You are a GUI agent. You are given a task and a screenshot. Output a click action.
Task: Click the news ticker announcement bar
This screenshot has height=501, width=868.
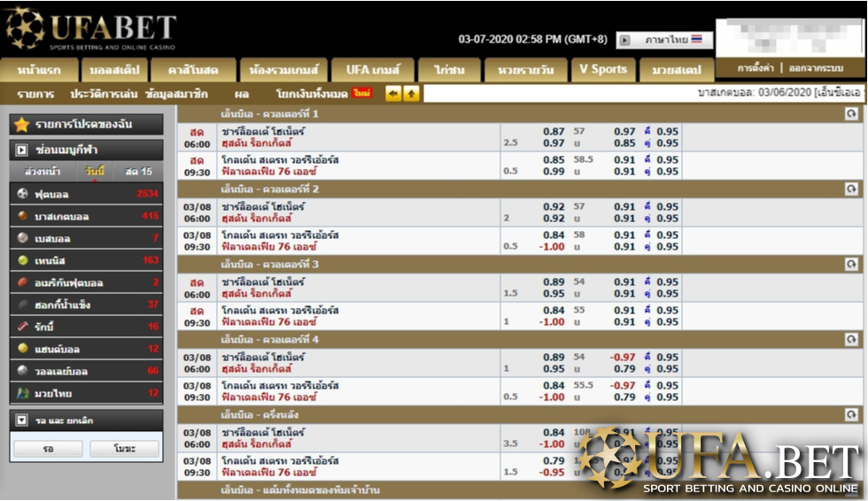[644, 94]
